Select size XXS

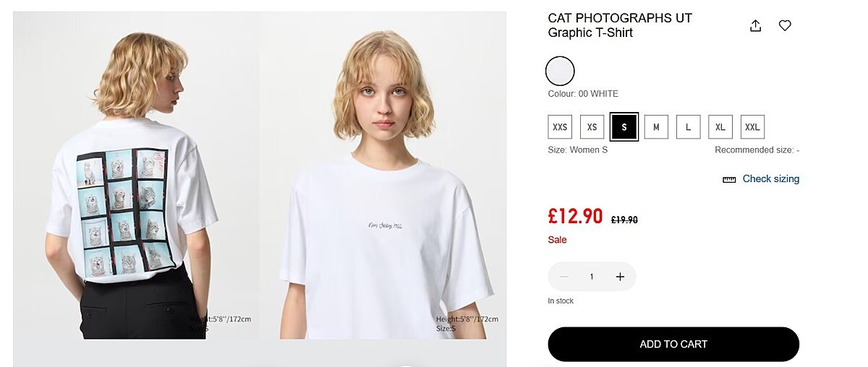point(560,127)
